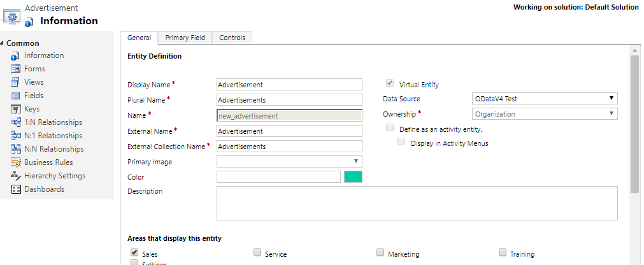Click the Keys icon in sidebar

click(x=16, y=109)
